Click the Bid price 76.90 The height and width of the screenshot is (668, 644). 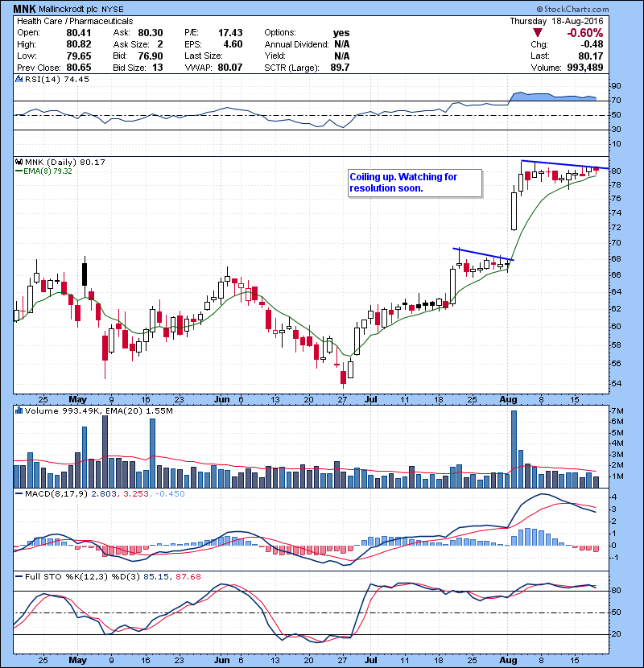151,56
